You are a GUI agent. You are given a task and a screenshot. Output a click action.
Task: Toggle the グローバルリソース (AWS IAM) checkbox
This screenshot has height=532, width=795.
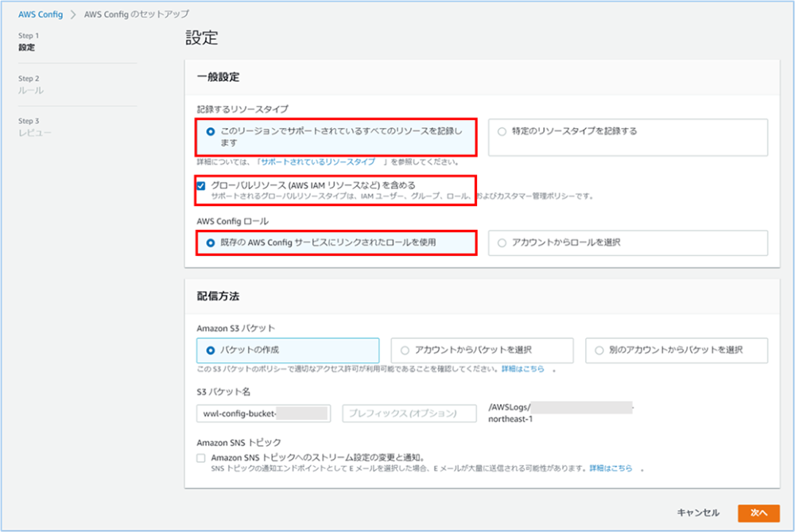(x=201, y=185)
